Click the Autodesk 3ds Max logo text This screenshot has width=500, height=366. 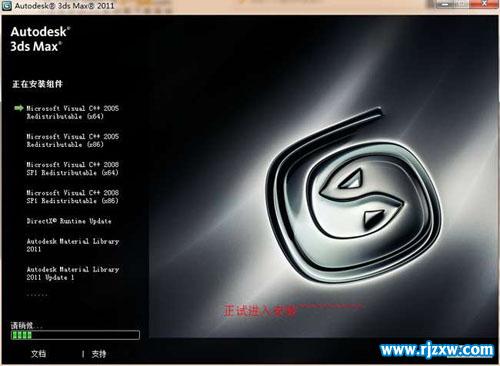click(x=40, y=39)
